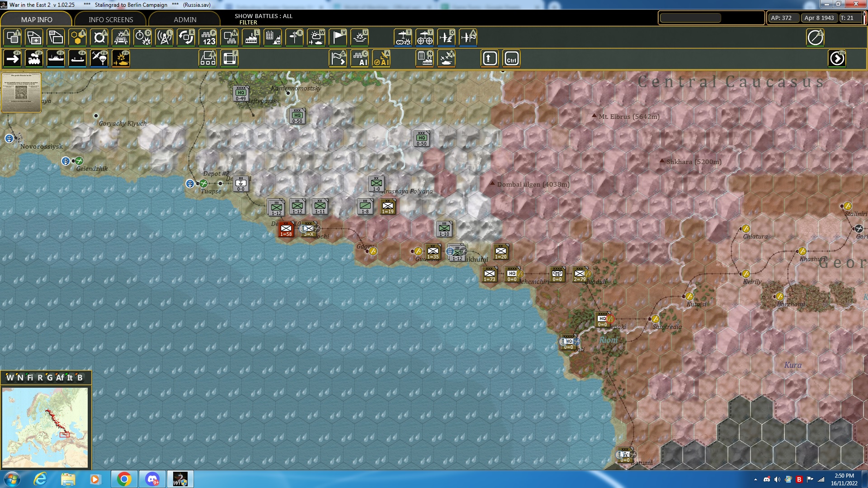Open the ADMIN tab
This screenshot has width=868, height=488.
click(x=185, y=19)
